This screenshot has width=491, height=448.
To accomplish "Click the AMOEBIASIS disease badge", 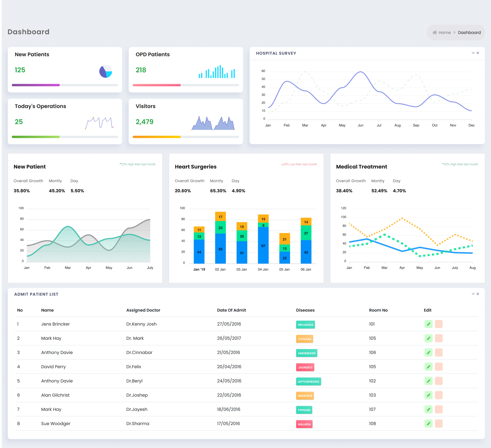I will coord(307,353).
